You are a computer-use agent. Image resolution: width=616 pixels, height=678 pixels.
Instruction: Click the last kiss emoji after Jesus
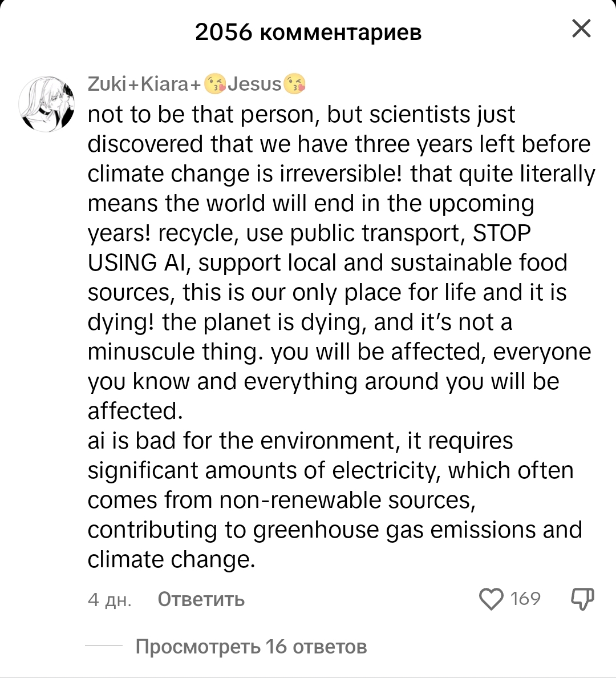tap(294, 84)
